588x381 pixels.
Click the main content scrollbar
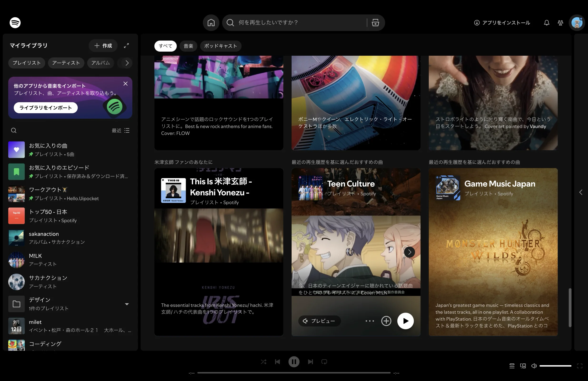570,307
